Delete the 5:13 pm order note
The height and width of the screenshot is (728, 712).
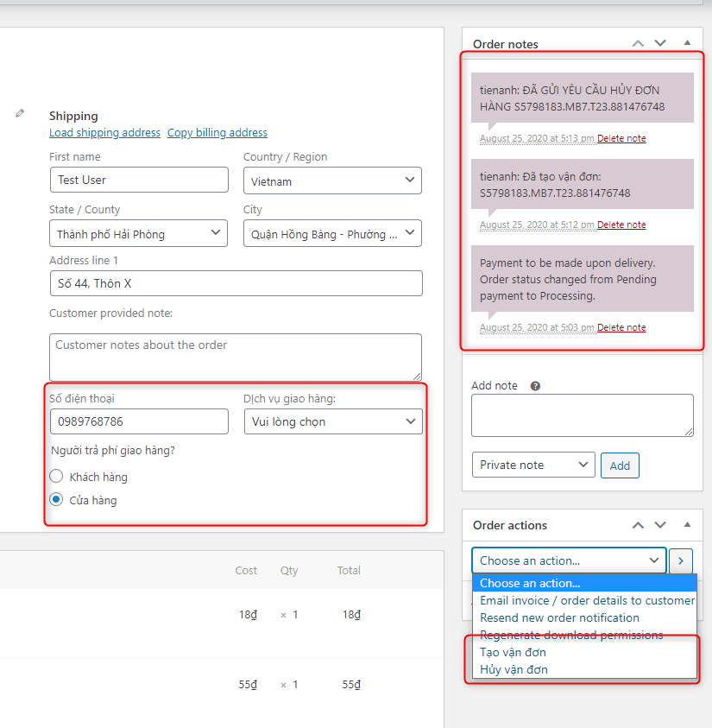pyautogui.click(x=621, y=138)
